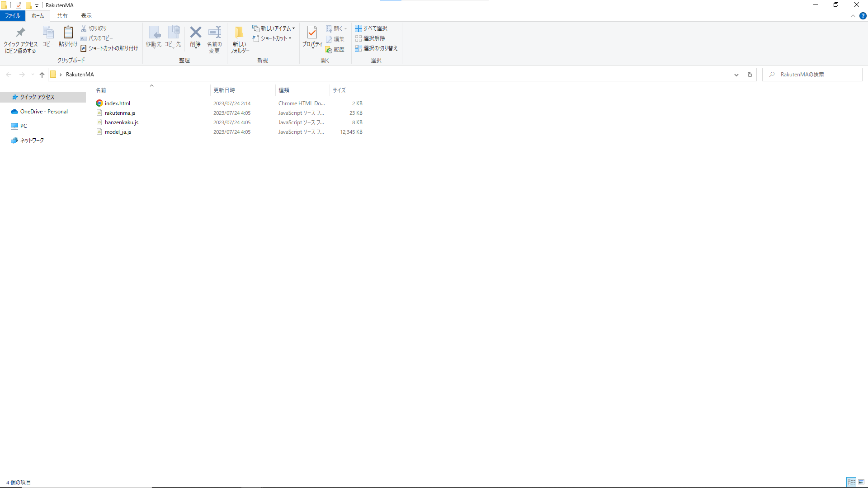Select the model_ja.js file
Screen dimensions: 868x488
click(118, 132)
